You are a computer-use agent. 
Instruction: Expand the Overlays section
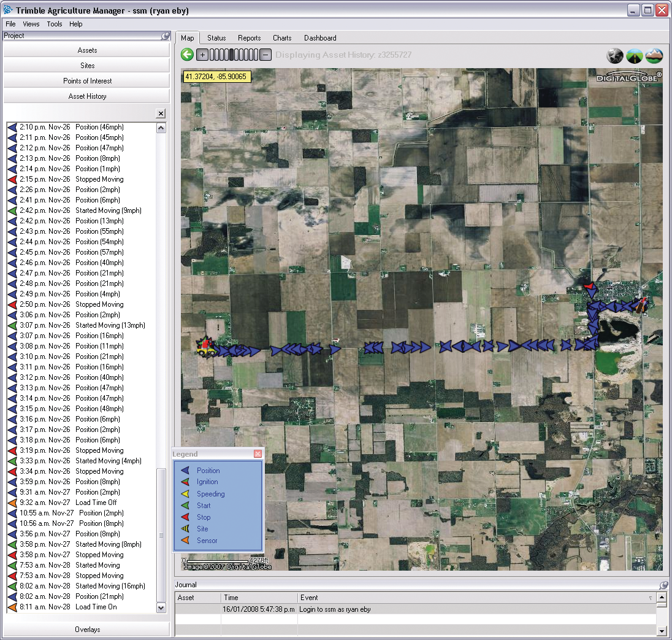coord(86,630)
